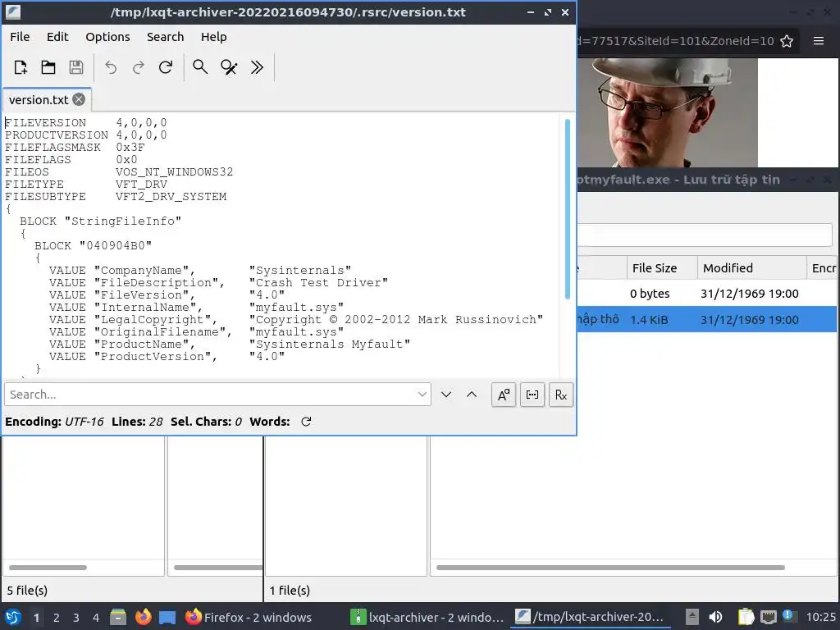Click the Reload document icon

pyautogui.click(x=166, y=67)
